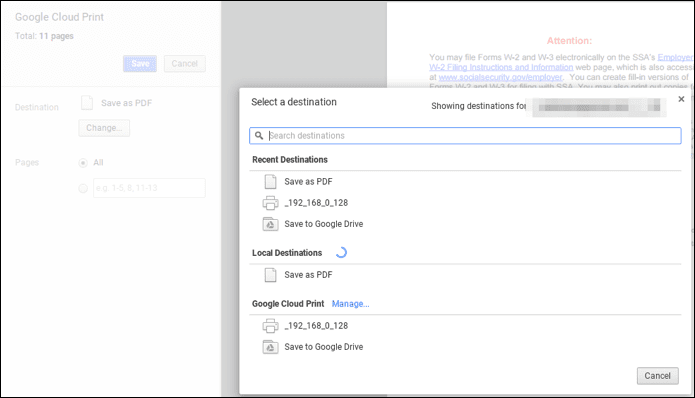Image resolution: width=695 pixels, height=398 pixels.
Task: Click the magnifier icon in search destinations box
Action: coord(259,136)
